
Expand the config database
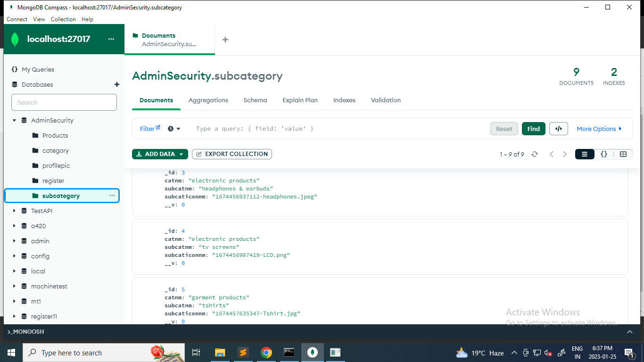[x=14, y=256]
